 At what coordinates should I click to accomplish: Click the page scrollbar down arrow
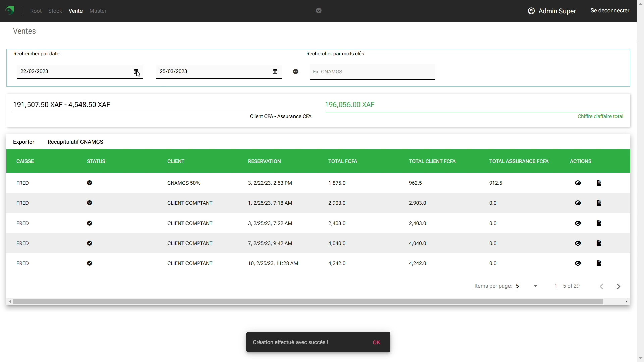pos(640,359)
